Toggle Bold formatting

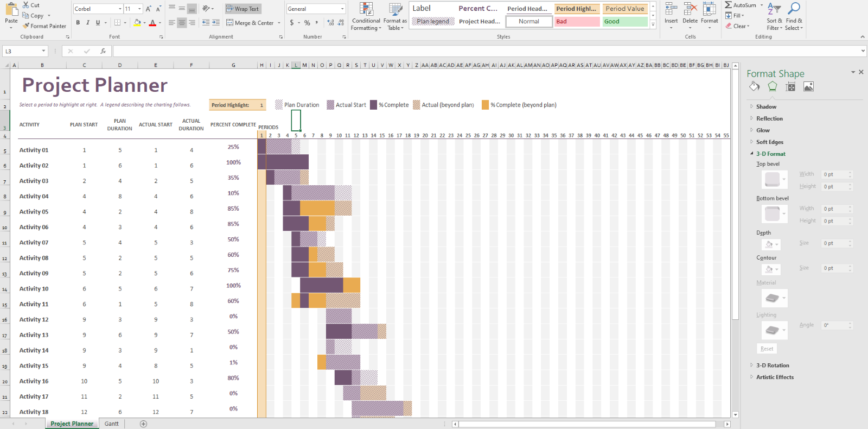tap(78, 23)
